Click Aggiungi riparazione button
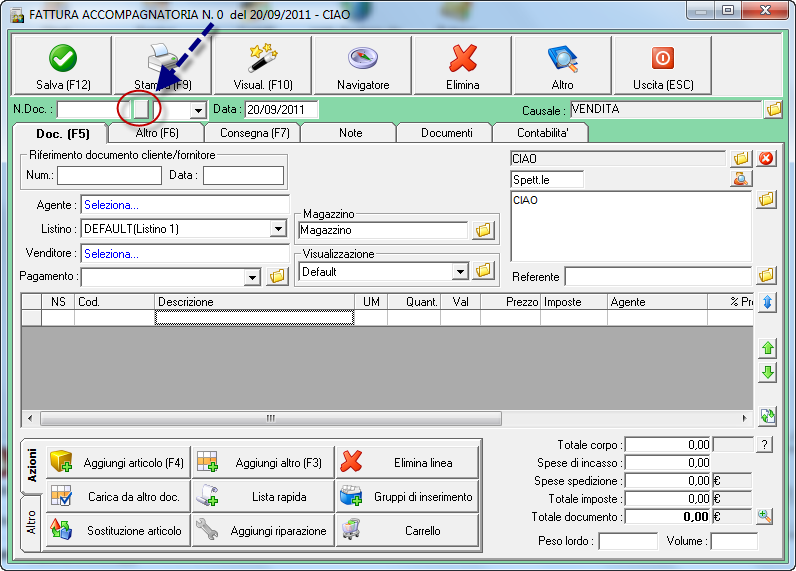This screenshot has width=796, height=571. (x=263, y=530)
